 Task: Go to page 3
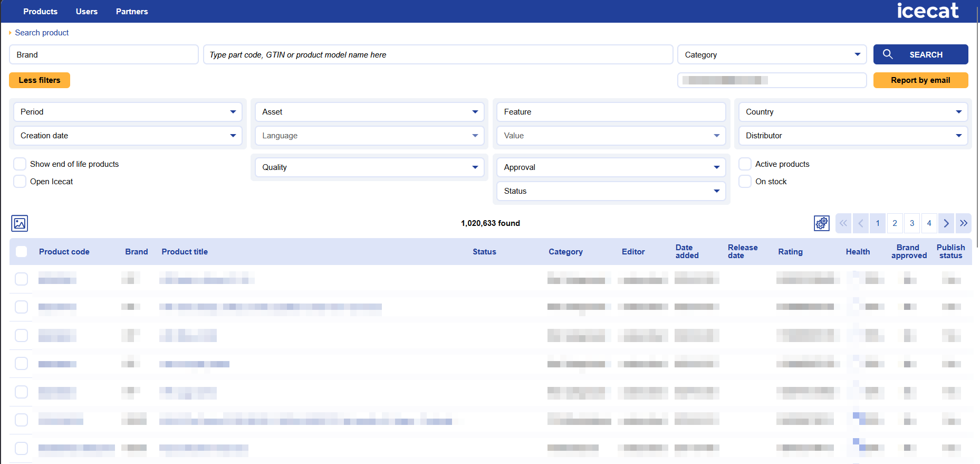pyautogui.click(x=912, y=223)
